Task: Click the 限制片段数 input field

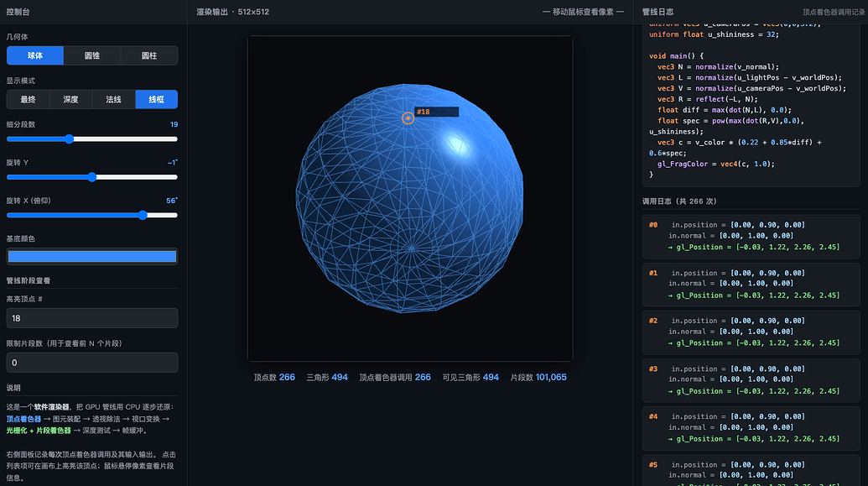Action: click(92, 363)
